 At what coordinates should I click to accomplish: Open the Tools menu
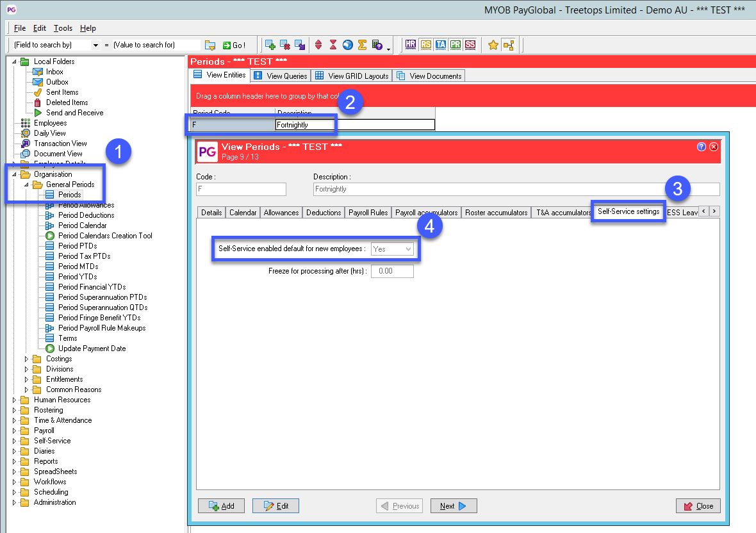click(x=63, y=28)
